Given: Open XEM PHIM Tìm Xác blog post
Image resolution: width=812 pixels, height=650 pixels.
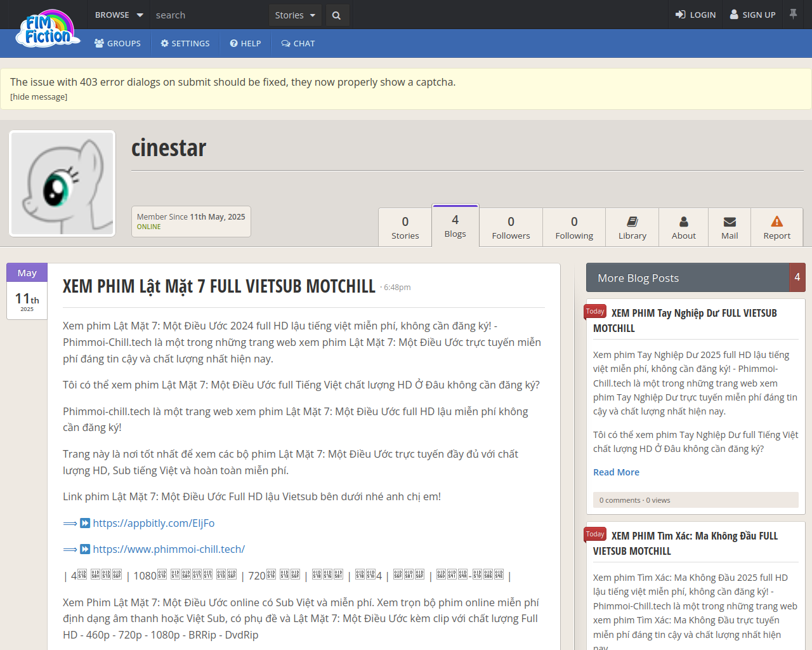Looking at the screenshot, I should pos(686,543).
